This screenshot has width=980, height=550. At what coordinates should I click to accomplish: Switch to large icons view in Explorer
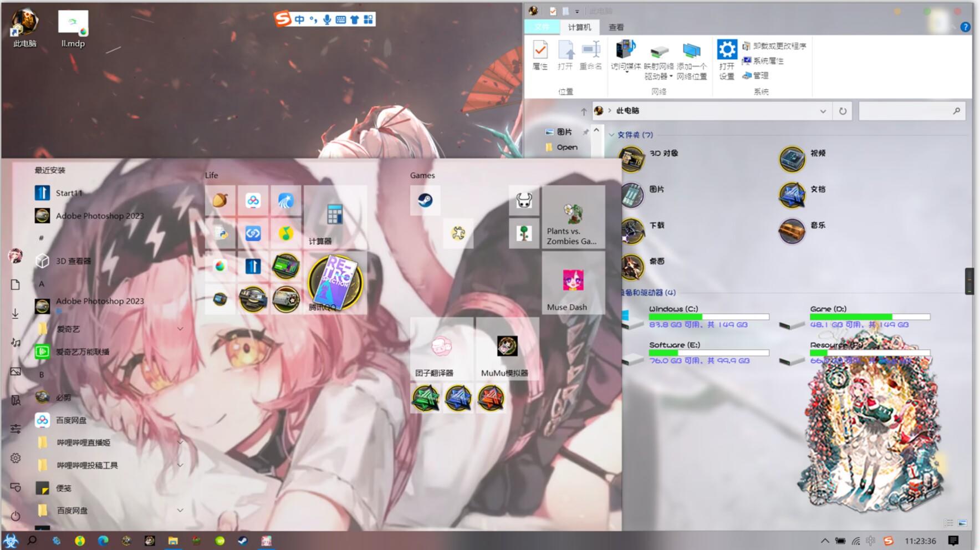coord(962,523)
